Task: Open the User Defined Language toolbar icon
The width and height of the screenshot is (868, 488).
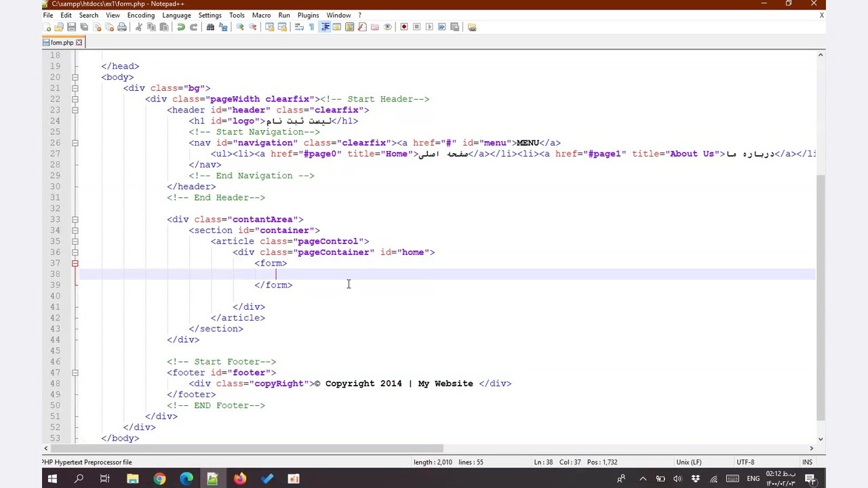Action: (x=336, y=27)
